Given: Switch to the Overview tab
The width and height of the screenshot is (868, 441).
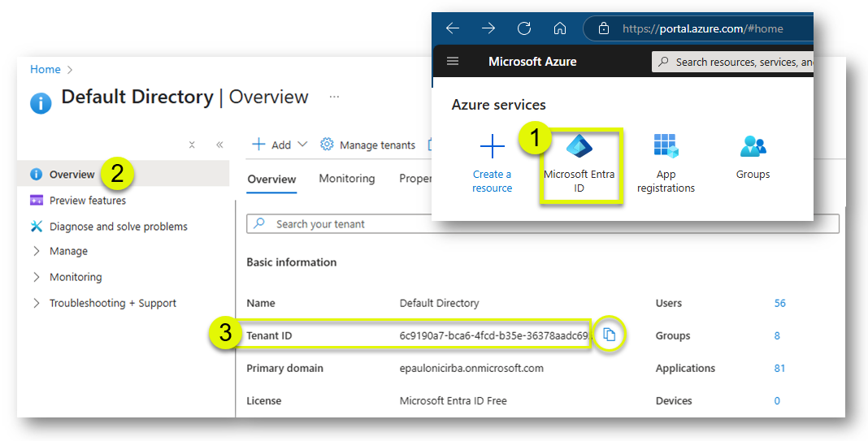Looking at the screenshot, I should pyautogui.click(x=271, y=179).
